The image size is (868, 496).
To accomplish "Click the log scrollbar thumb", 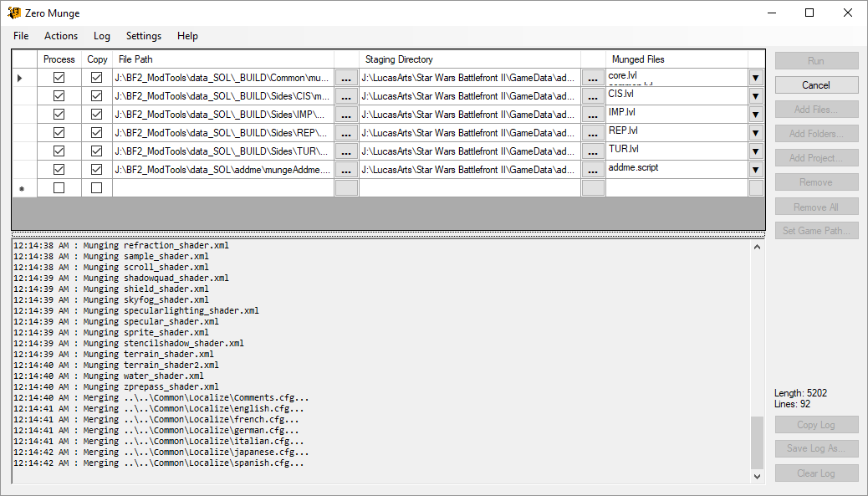I will [x=758, y=442].
